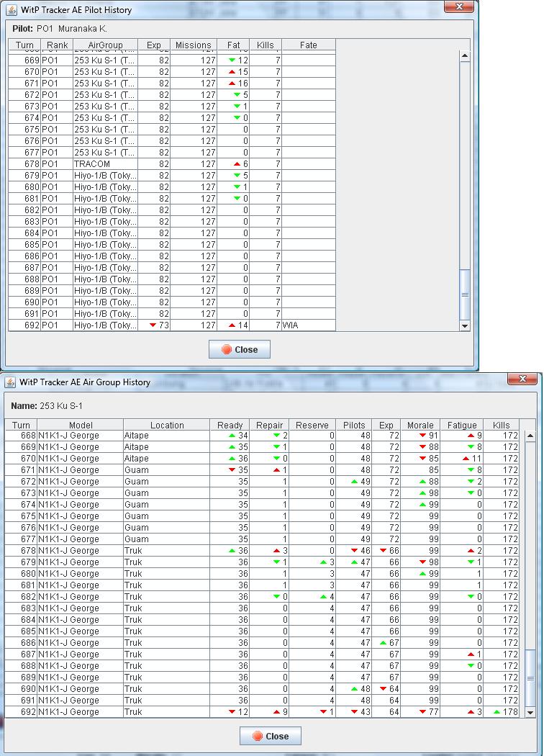The height and width of the screenshot is (756, 544).
Task: Click Fatigue column header in Air Group History
Action: click(x=461, y=425)
